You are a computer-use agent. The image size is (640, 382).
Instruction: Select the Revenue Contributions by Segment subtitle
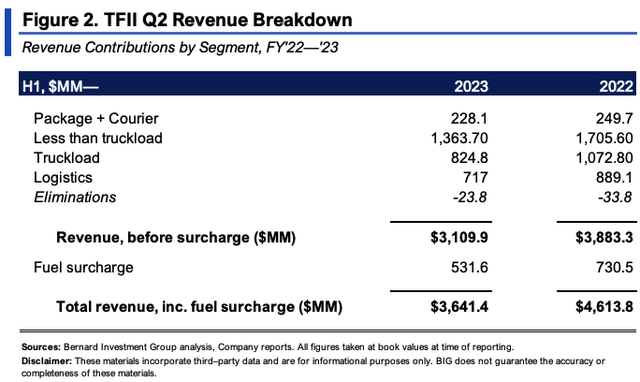coord(180,47)
